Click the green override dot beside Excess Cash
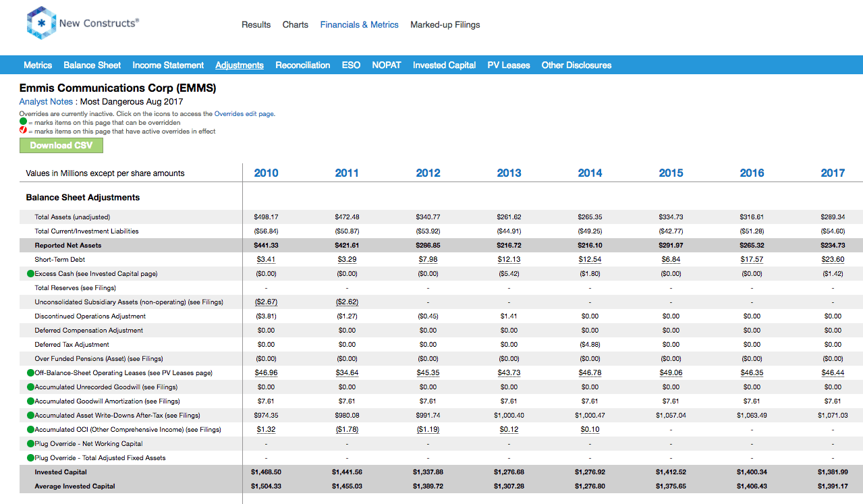 click(30, 274)
